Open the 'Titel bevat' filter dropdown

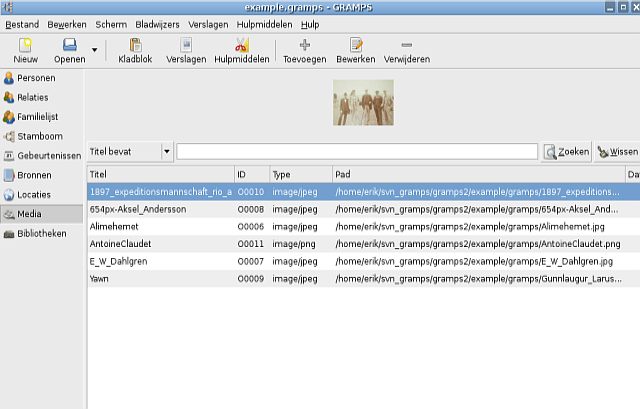click(130, 152)
